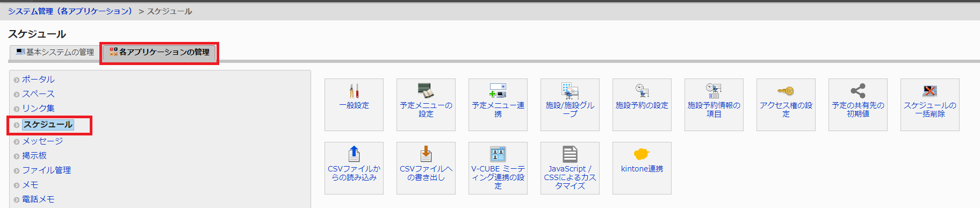Open 予定の共有先の初期値 share icon
980x208 pixels.
point(857,90)
